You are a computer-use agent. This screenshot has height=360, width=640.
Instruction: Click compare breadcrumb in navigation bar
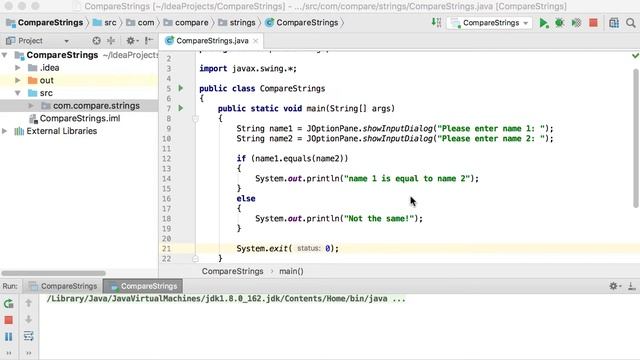point(186,22)
